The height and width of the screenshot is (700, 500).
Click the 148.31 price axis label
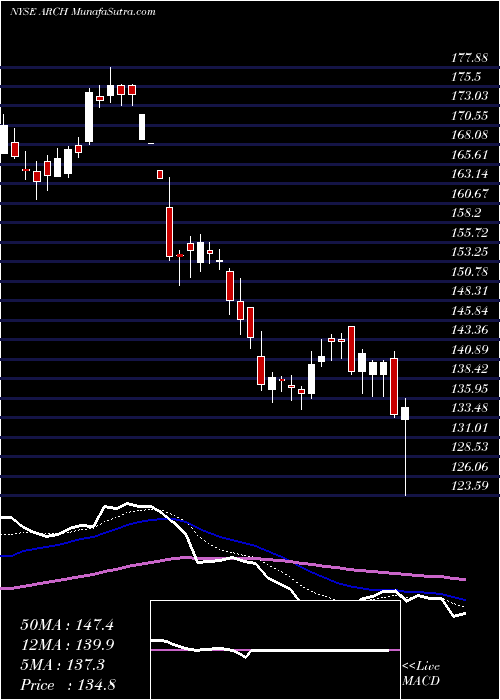pyautogui.click(x=471, y=291)
